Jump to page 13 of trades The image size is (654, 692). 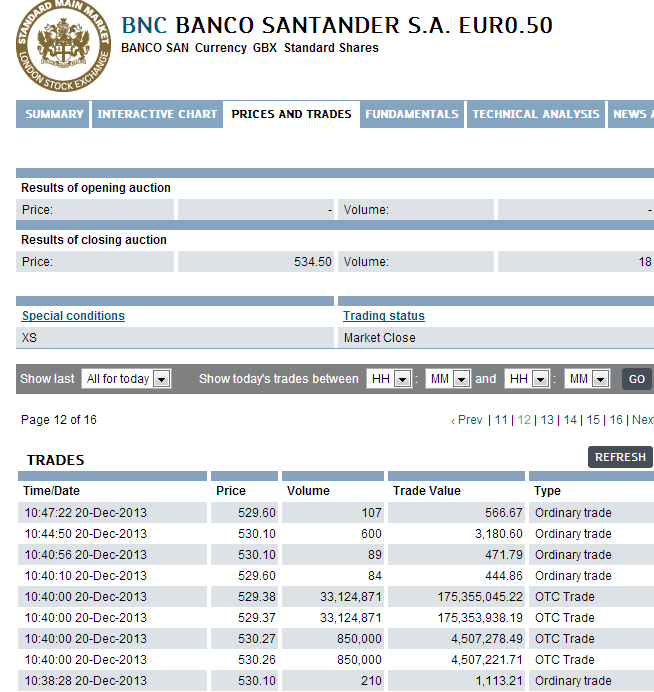547,420
